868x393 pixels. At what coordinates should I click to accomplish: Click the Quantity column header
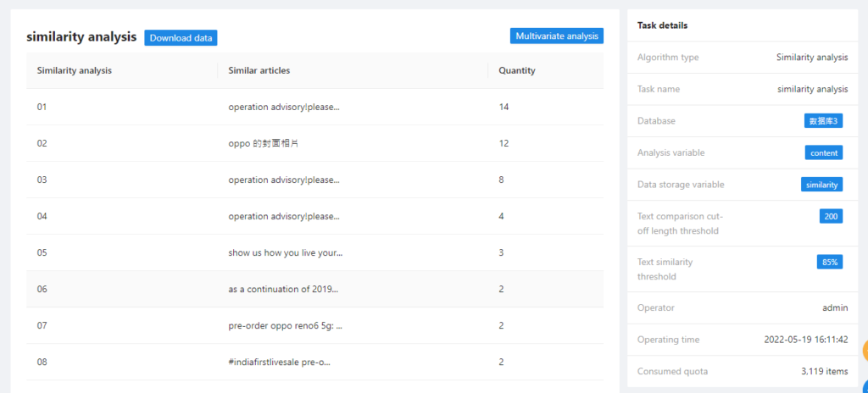[x=517, y=71]
